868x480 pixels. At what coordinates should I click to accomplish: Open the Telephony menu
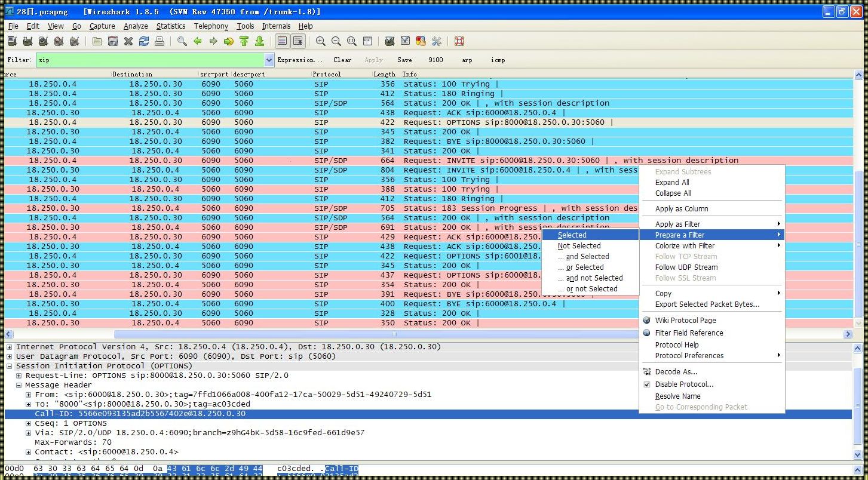click(211, 26)
